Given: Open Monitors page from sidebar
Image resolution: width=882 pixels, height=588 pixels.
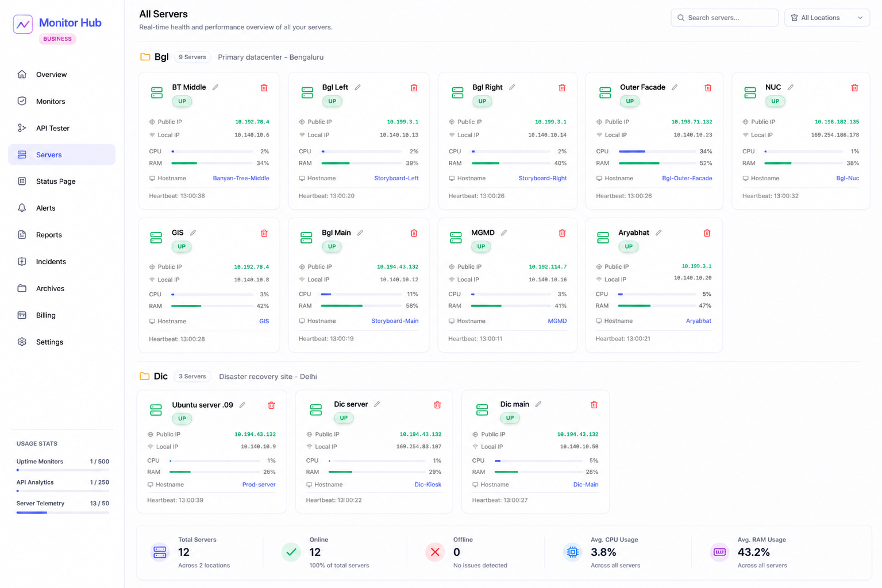Looking at the screenshot, I should [61, 101].
